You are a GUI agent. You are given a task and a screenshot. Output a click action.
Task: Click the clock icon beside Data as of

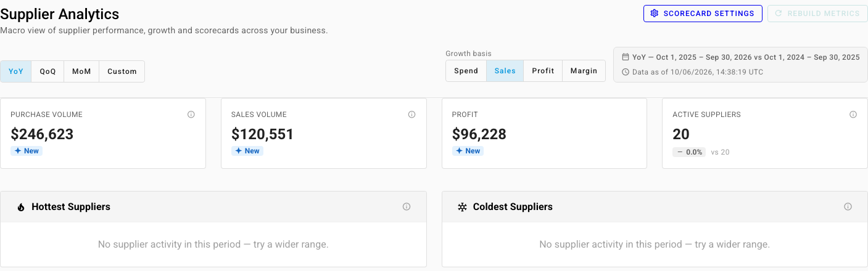pyautogui.click(x=626, y=72)
